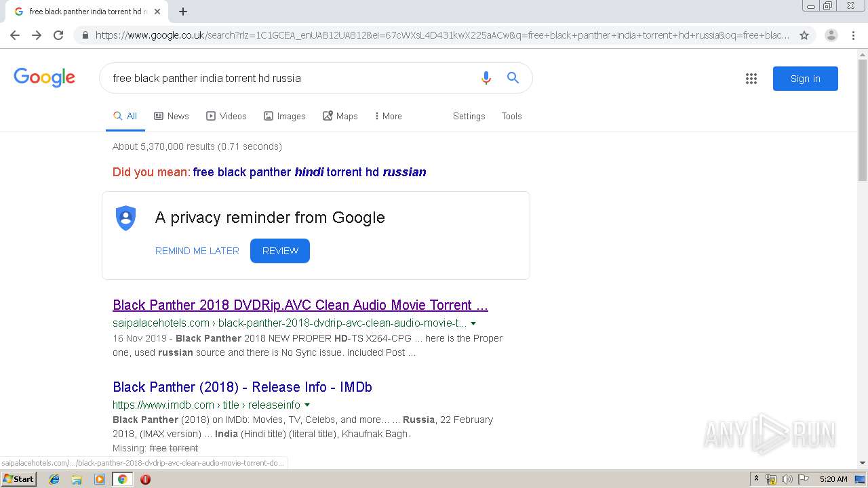Open the Windows Start menu
868x488 pixels.
pyautogui.click(x=19, y=479)
